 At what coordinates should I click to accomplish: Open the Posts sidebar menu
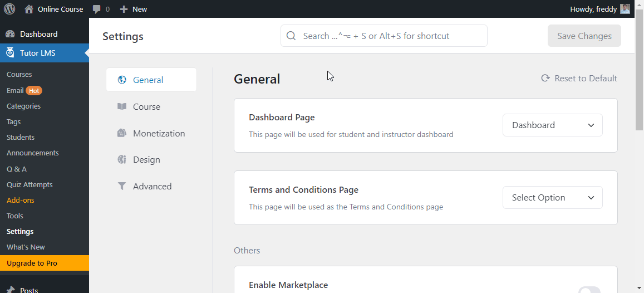[45, 289]
